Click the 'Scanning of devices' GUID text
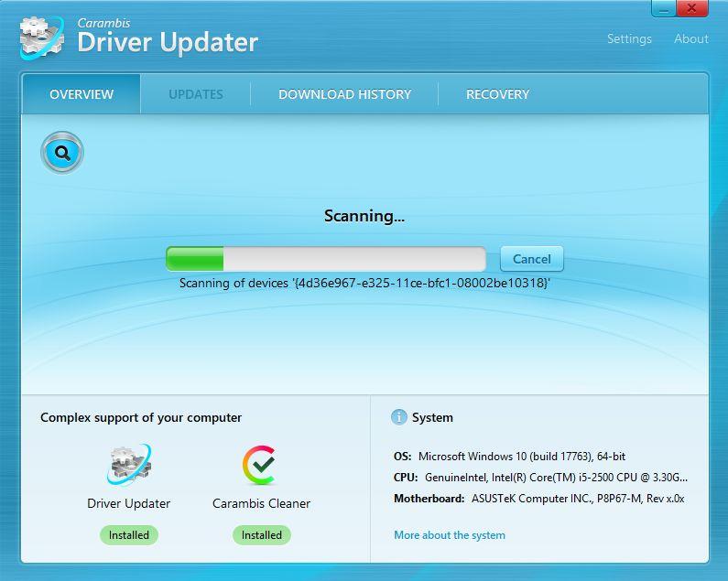 [x=364, y=283]
